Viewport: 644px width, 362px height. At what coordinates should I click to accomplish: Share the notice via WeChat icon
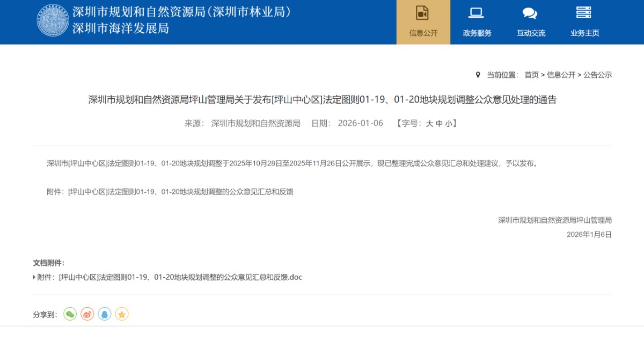[x=70, y=314]
